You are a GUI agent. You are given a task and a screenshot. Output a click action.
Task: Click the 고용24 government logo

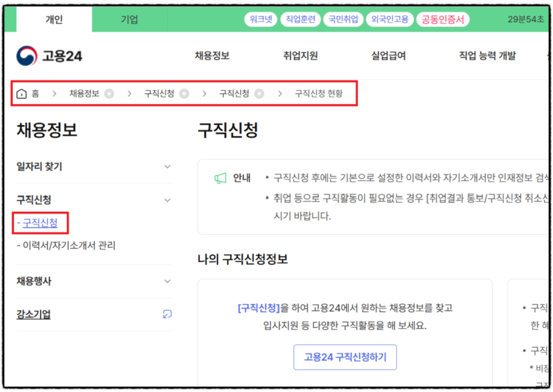(x=50, y=56)
